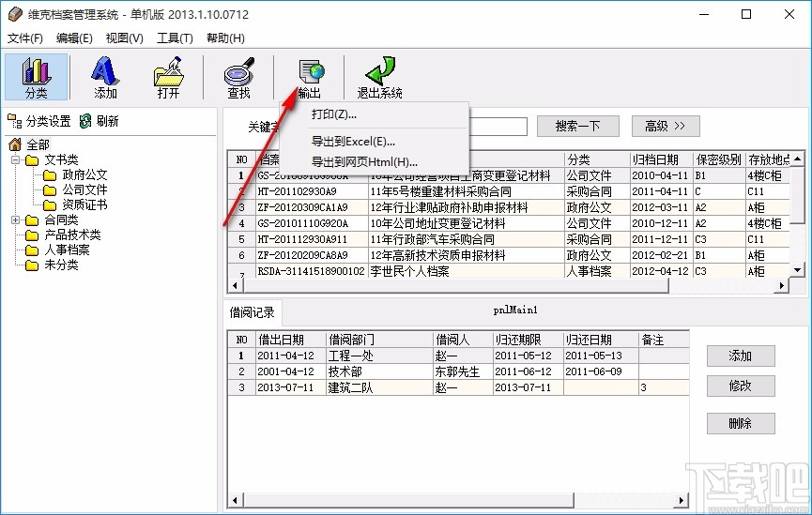
Task: Expand the 合同类 tree node
Action: pos(16,220)
